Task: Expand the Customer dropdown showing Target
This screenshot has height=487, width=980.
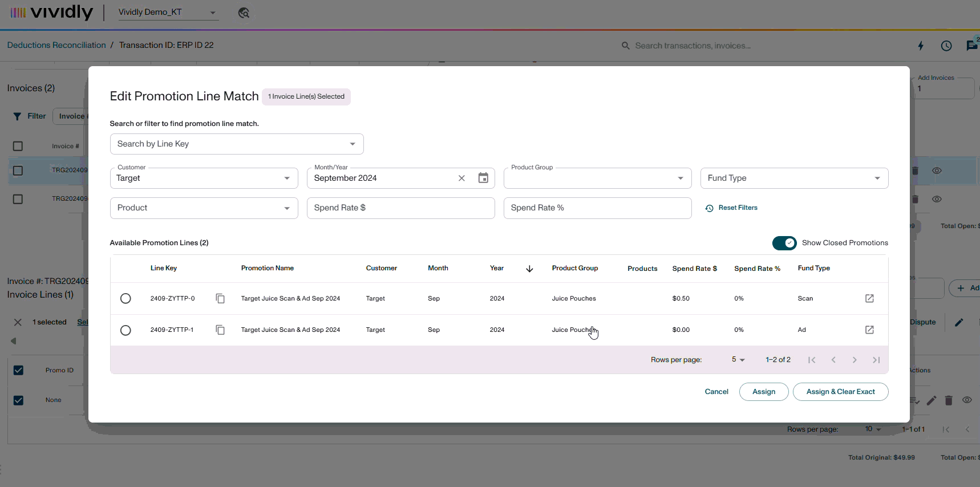Action: [x=204, y=178]
